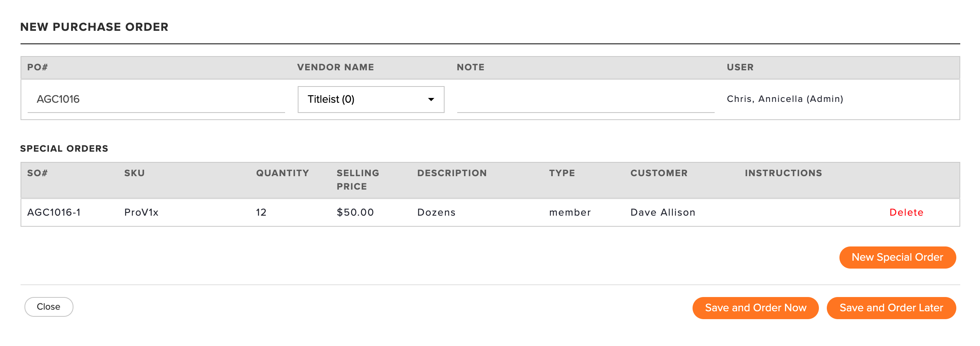This screenshot has width=980, height=346.
Task: Click the Selling Price column header
Action: pyautogui.click(x=358, y=180)
